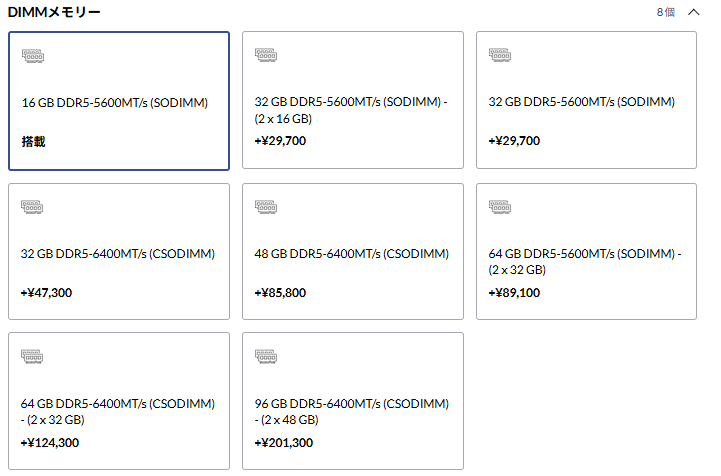Click memory icon on +¥124,300 card
The height and width of the screenshot is (476, 721).
coord(33,357)
